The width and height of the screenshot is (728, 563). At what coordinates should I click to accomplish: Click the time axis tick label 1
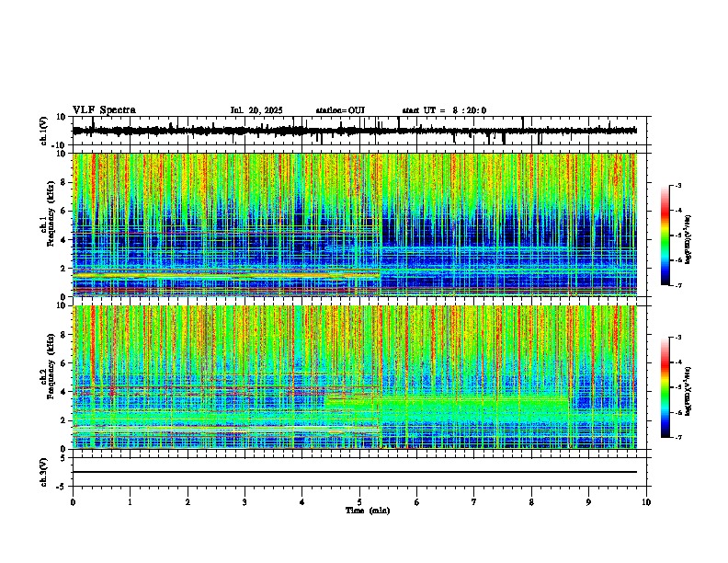[x=130, y=502]
